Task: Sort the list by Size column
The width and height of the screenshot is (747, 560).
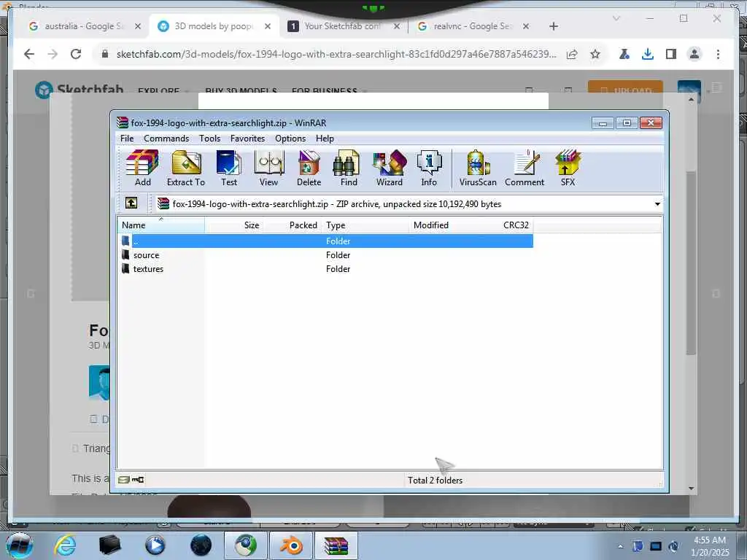Action: [234, 225]
